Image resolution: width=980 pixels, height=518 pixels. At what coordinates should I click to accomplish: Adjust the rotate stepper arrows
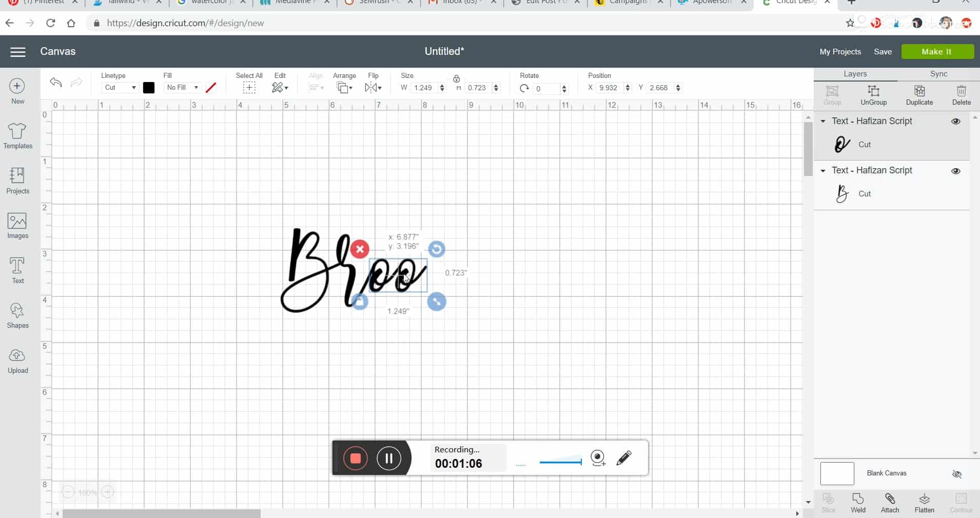coord(564,89)
